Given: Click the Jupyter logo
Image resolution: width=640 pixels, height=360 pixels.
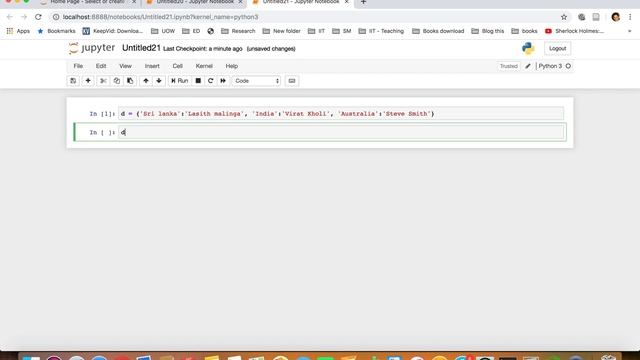Looking at the screenshot, I should (x=92, y=48).
